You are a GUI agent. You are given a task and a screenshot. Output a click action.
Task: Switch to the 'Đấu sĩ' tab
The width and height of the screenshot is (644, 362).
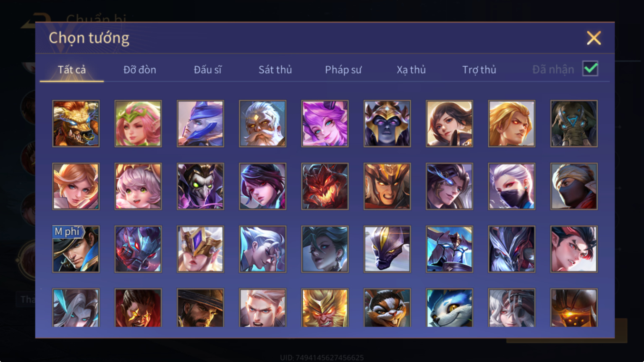[207, 70]
